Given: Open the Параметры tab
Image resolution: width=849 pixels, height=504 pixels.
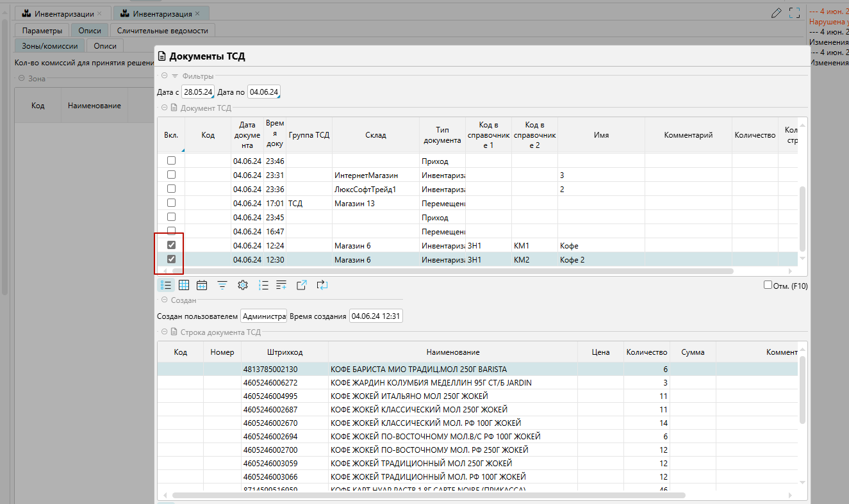Looking at the screenshot, I should click(x=42, y=31).
